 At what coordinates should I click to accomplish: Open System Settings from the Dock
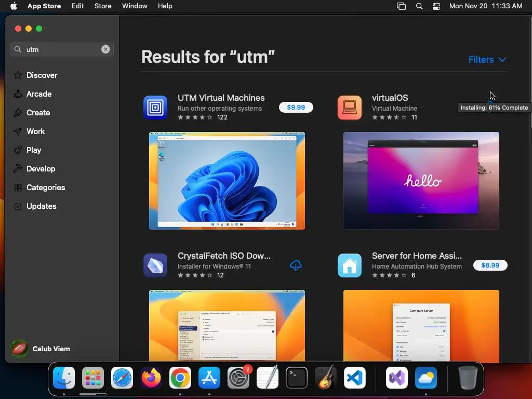238,377
